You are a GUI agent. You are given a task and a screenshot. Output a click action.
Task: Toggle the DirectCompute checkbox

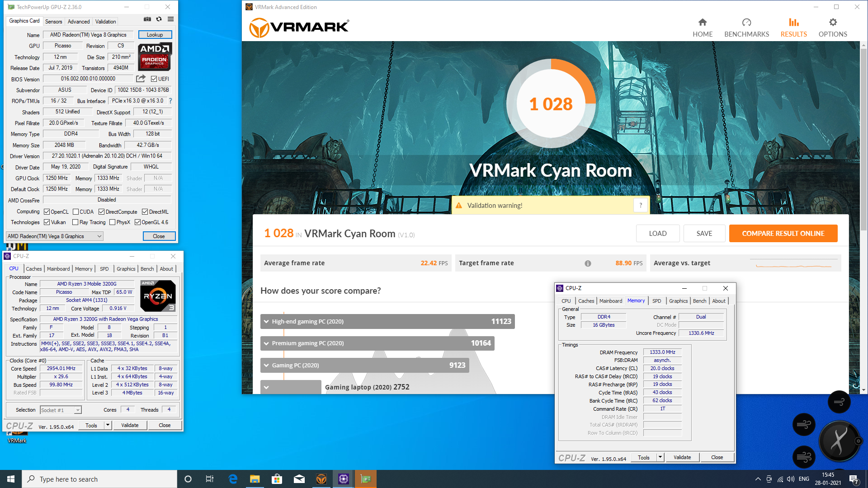(x=101, y=212)
